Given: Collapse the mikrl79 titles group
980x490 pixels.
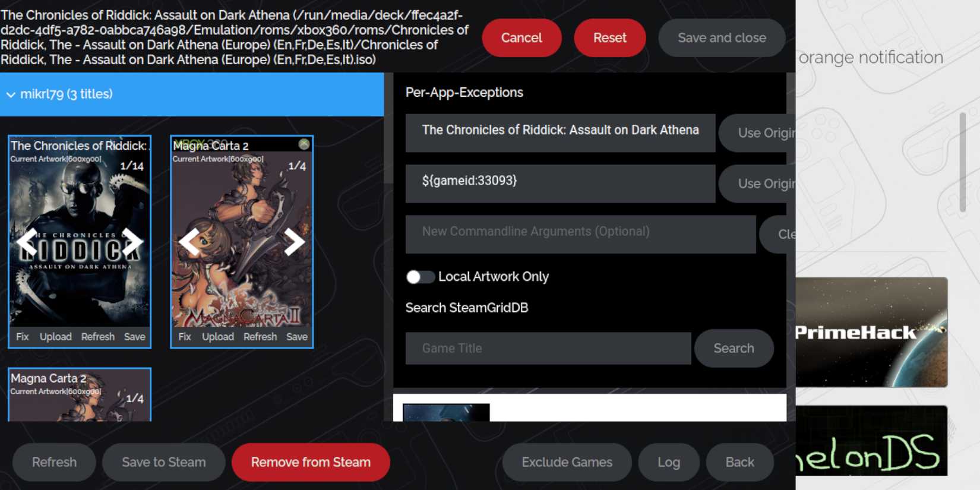Looking at the screenshot, I should (11, 94).
